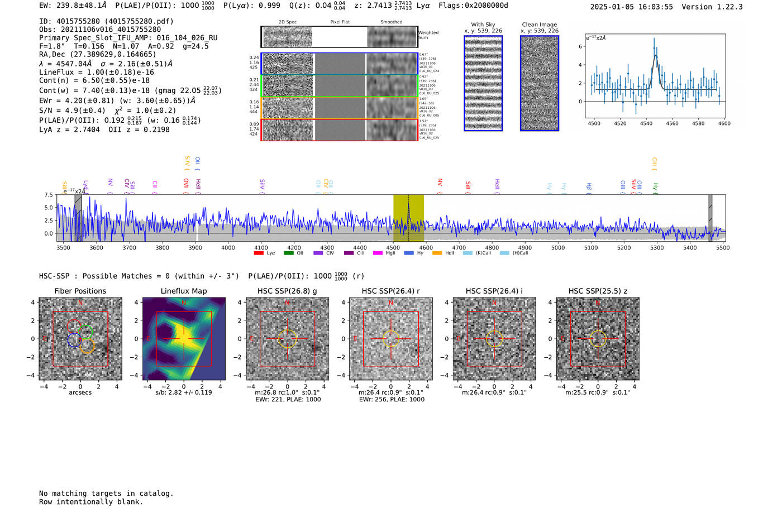This screenshot has width=782, height=532.
Task: Click the 'λ = 4547.04Å' wavelength line
Action: coord(106,64)
